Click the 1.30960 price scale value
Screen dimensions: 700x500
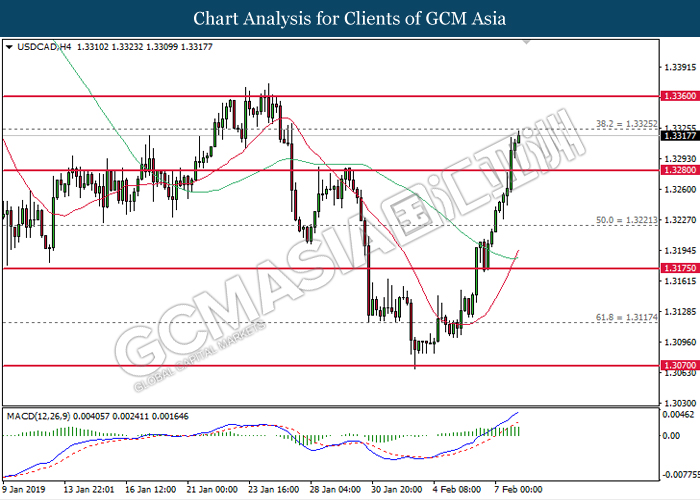click(x=680, y=342)
